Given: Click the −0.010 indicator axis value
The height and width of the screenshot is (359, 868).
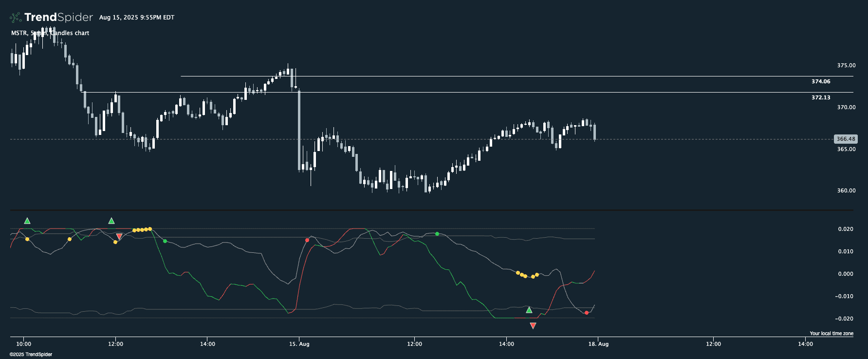Looking at the screenshot, I should click(844, 296).
